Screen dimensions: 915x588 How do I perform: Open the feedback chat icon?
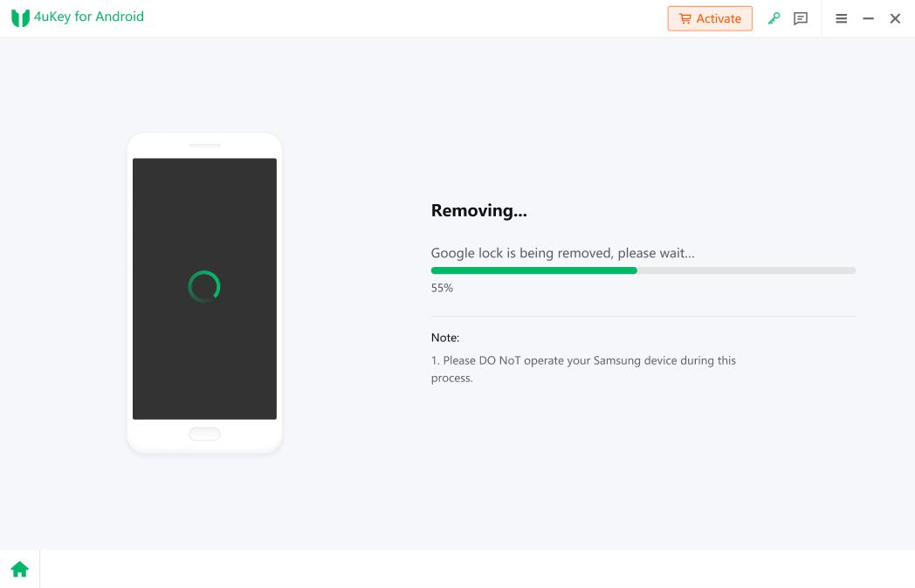pos(801,18)
